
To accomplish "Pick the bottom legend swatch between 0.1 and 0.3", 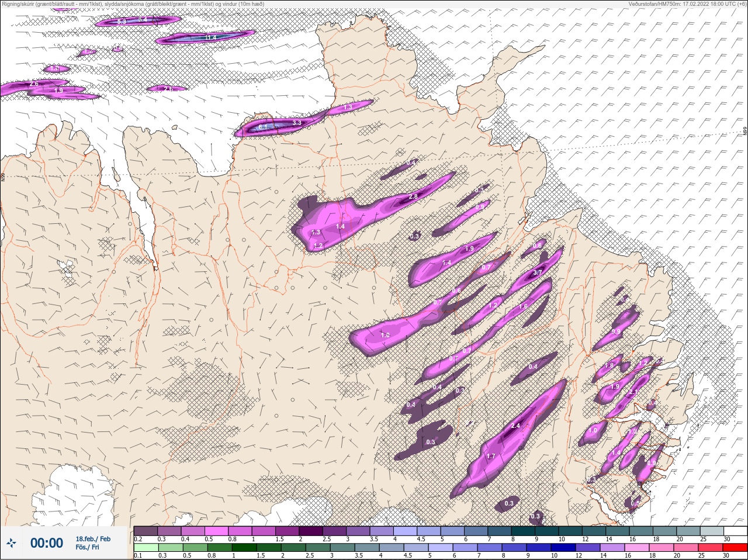I will [146, 548].
